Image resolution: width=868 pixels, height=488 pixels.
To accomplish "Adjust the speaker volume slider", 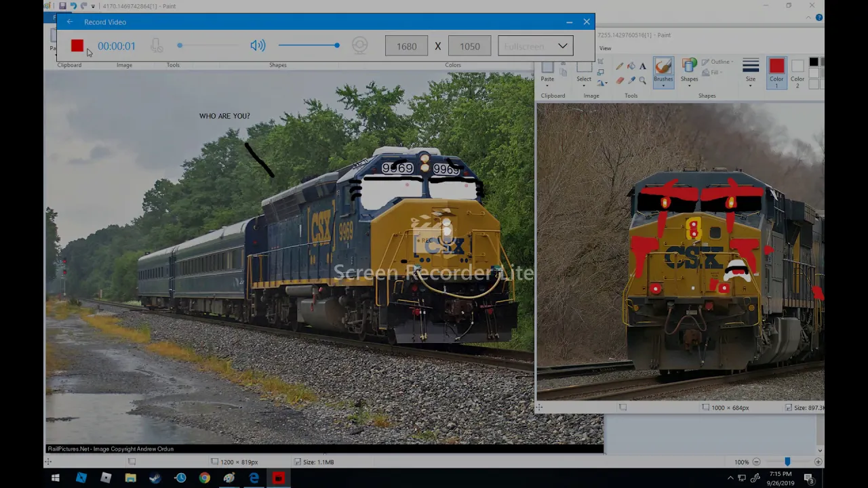I will tap(309, 46).
